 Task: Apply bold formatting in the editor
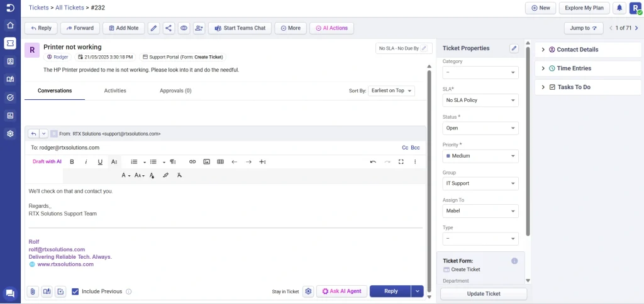[72, 162]
